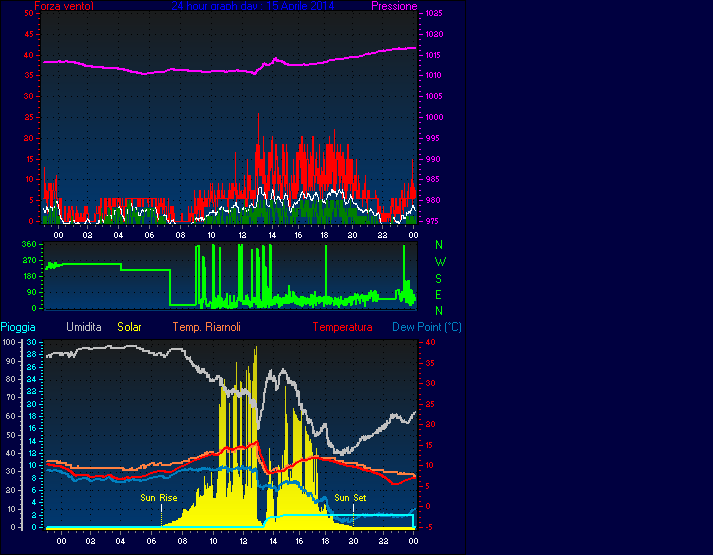Click the 'E' compass direction letter

(438, 294)
